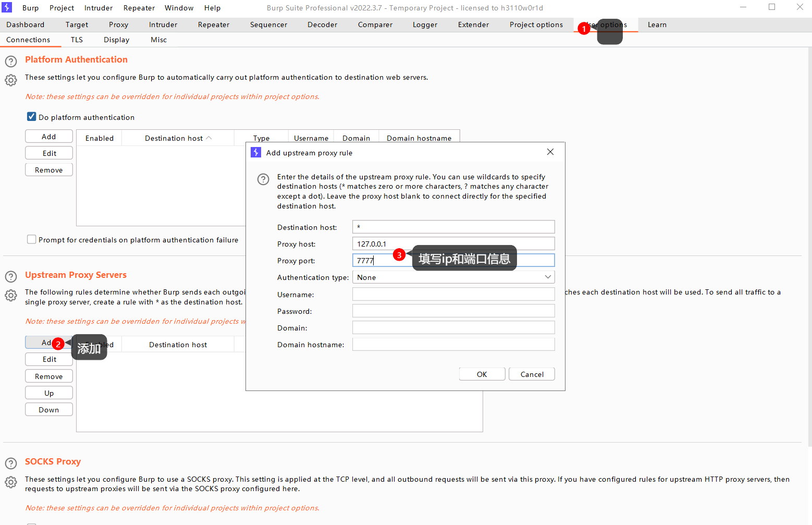The width and height of the screenshot is (812, 525).
Task: Open the Window menu
Action: tap(179, 8)
